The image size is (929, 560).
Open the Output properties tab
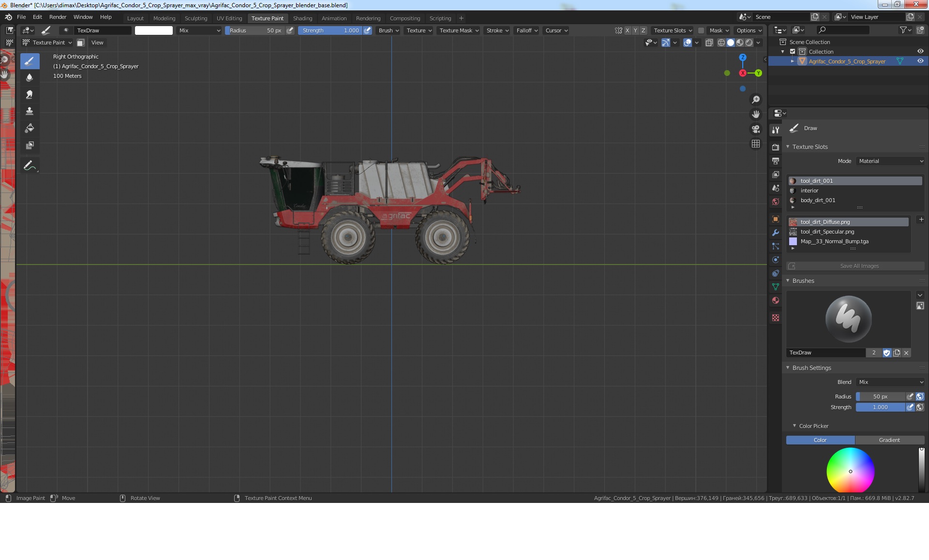[776, 161]
